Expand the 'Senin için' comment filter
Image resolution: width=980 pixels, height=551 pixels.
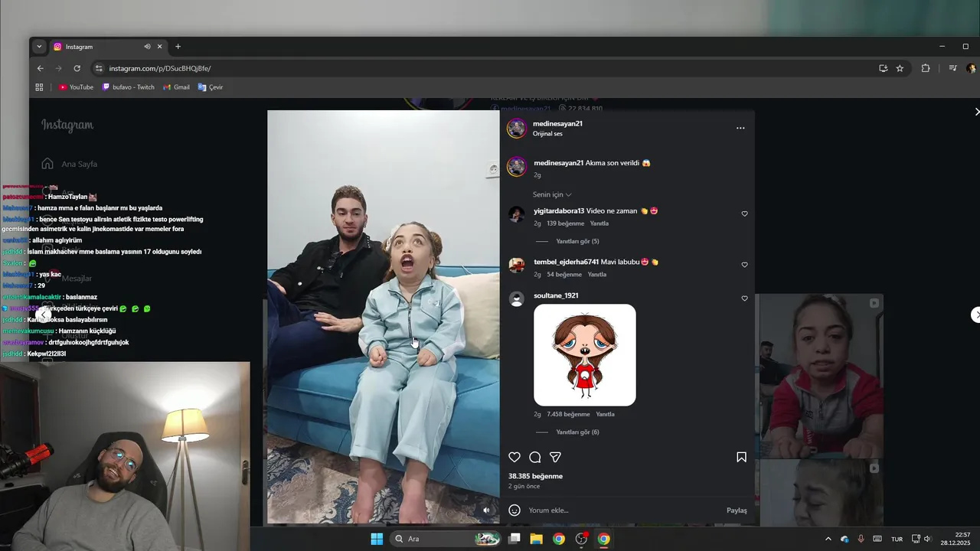552,194
